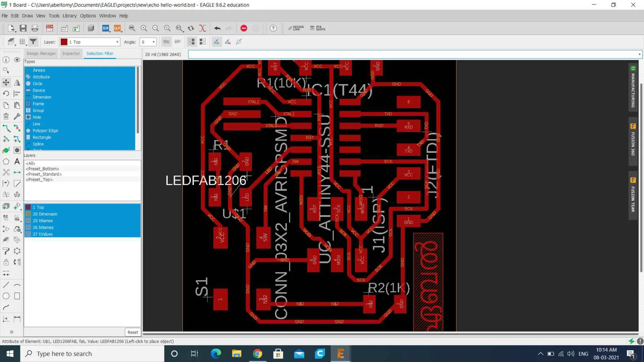Open the grid settings dropdown

[x=22, y=42]
